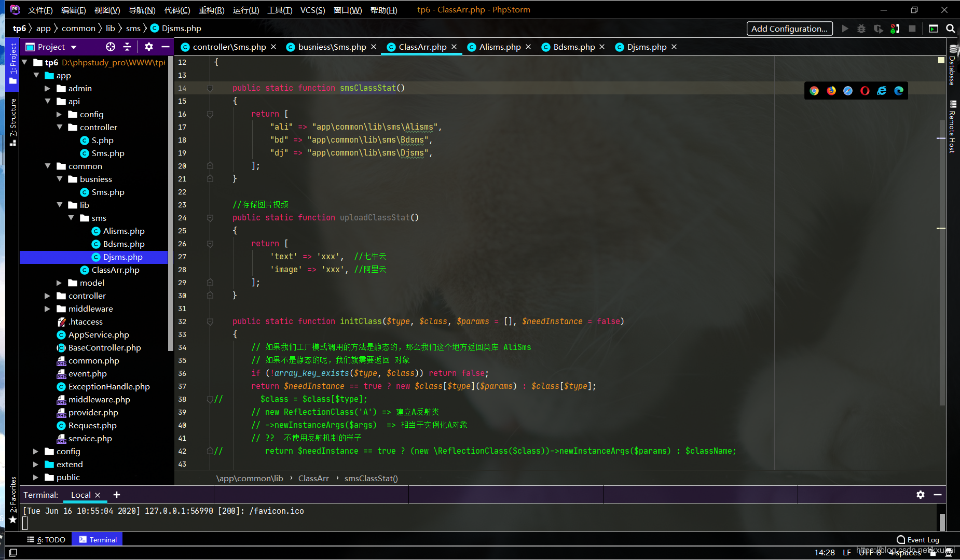Open terminal settings gear icon

click(921, 495)
